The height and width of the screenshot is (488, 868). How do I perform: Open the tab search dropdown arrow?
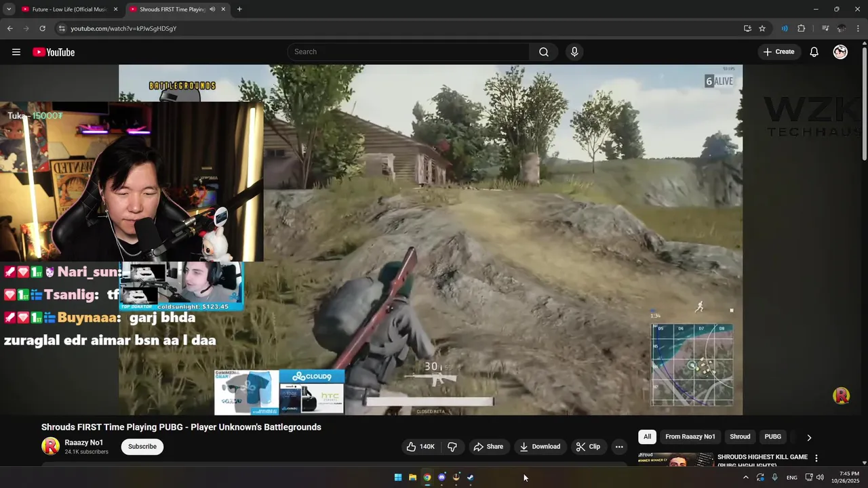coord(9,9)
